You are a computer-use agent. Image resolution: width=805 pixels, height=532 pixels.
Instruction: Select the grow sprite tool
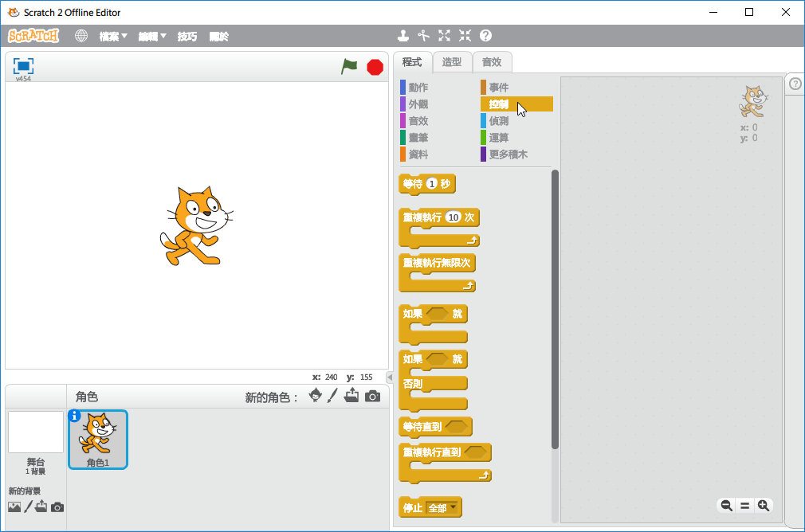pos(444,35)
